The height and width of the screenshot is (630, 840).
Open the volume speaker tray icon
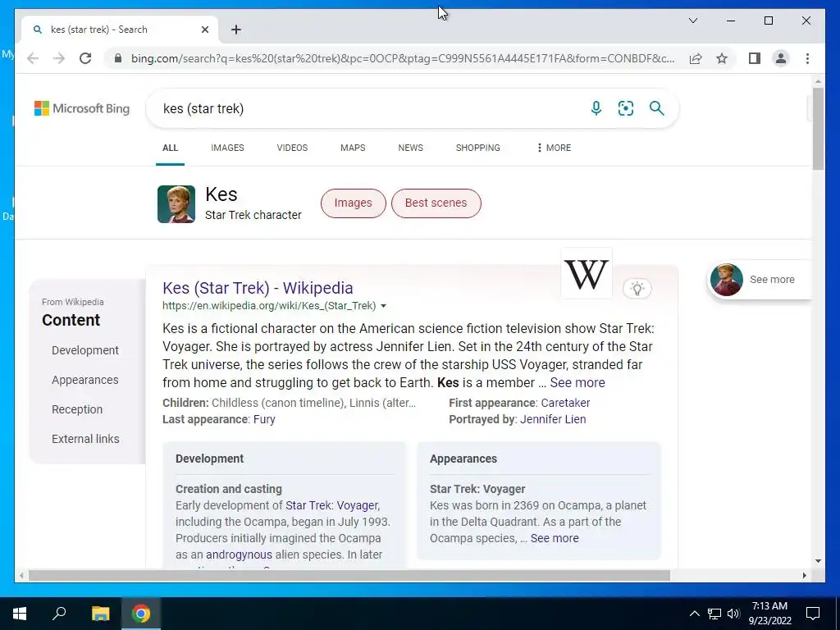(733, 614)
